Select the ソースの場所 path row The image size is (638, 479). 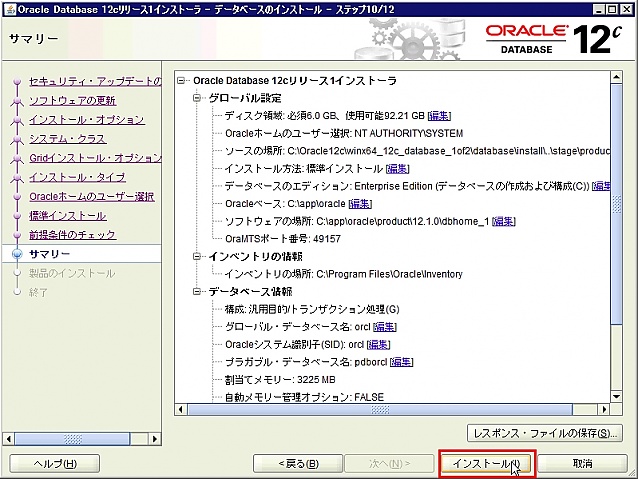[417, 151]
